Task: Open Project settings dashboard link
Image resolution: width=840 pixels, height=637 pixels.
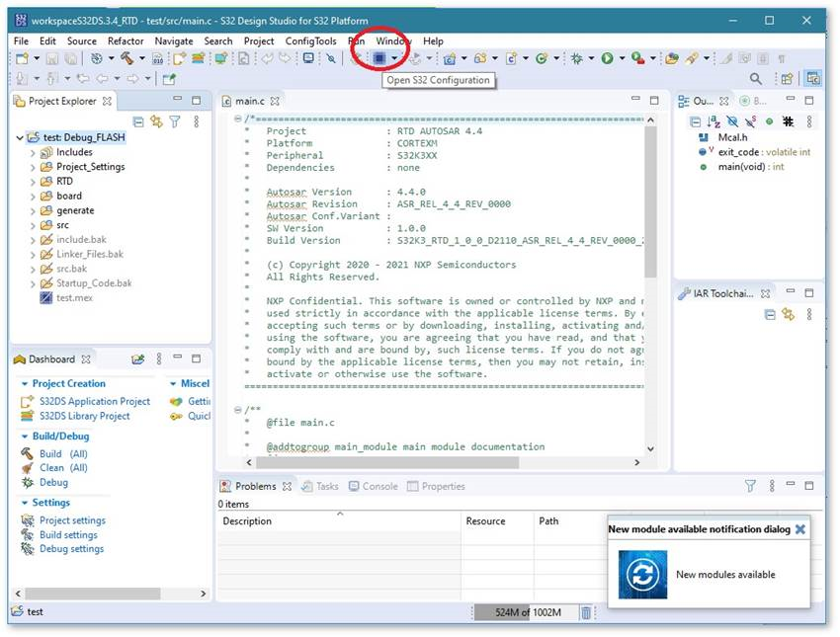Action: click(x=72, y=520)
